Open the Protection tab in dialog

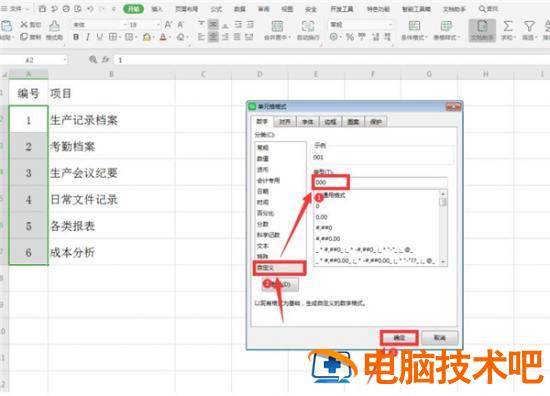[376, 122]
